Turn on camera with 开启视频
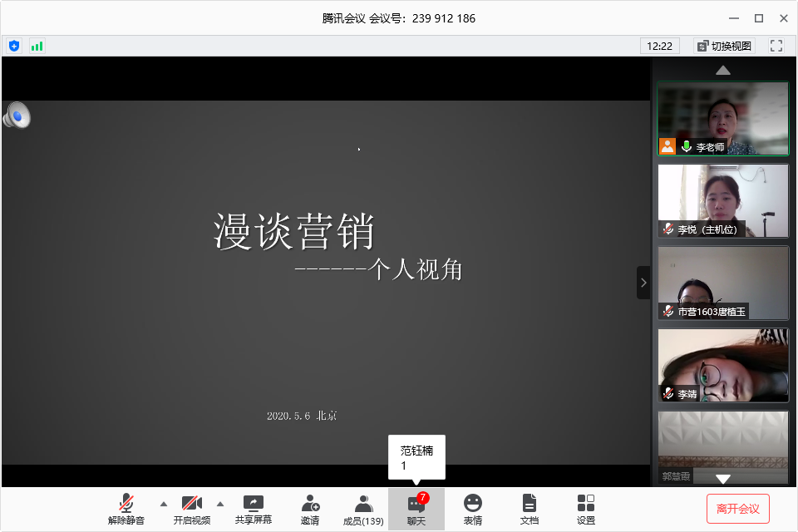 coord(191,510)
